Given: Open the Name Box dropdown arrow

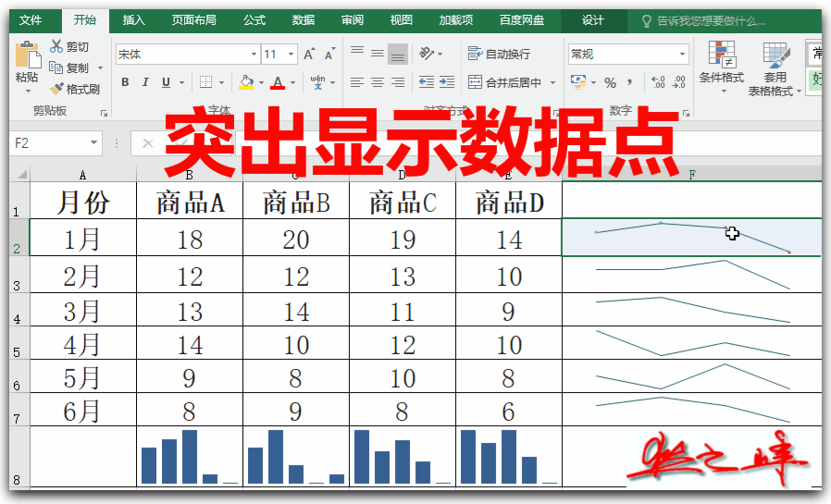Looking at the screenshot, I should click(x=93, y=142).
